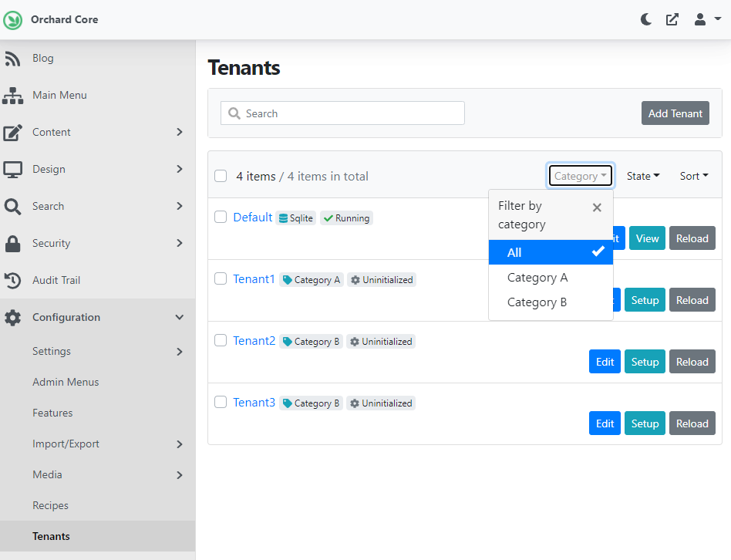Open the Default tenant link
Image resolution: width=731 pixels, height=560 pixels.
point(253,218)
